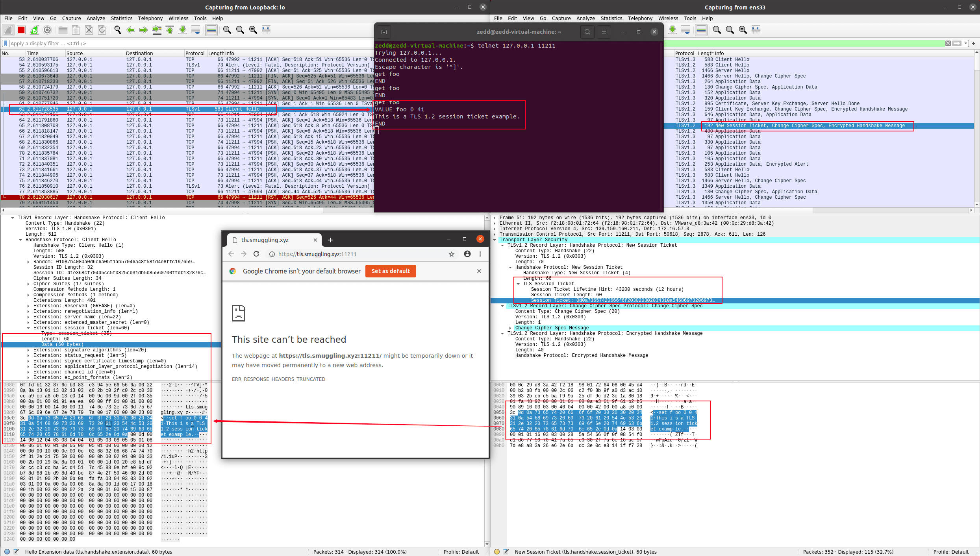Expand Ethernet II row in ens33 details
980x556 pixels.
click(495, 223)
